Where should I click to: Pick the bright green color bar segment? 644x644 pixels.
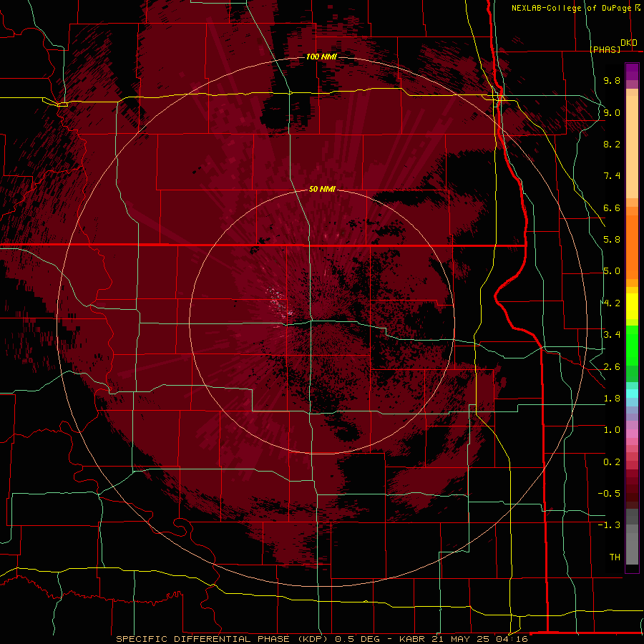(x=632, y=345)
